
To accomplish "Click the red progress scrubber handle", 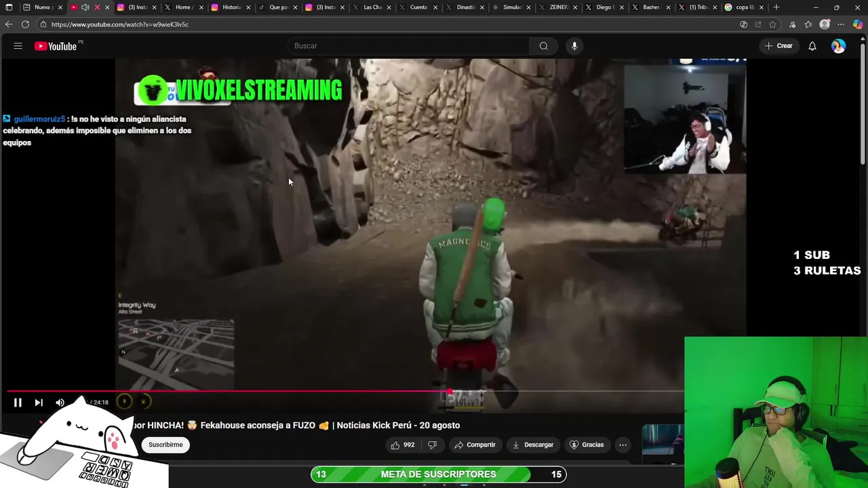I will (450, 392).
